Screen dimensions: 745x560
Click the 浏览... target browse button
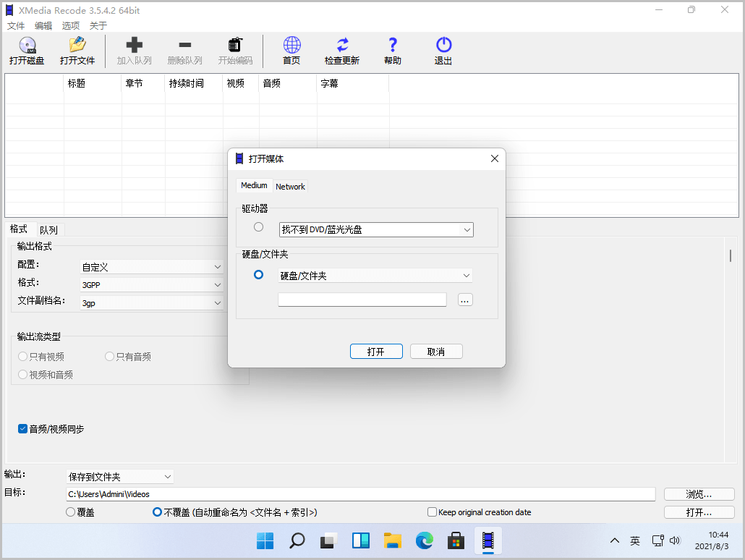coord(699,494)
